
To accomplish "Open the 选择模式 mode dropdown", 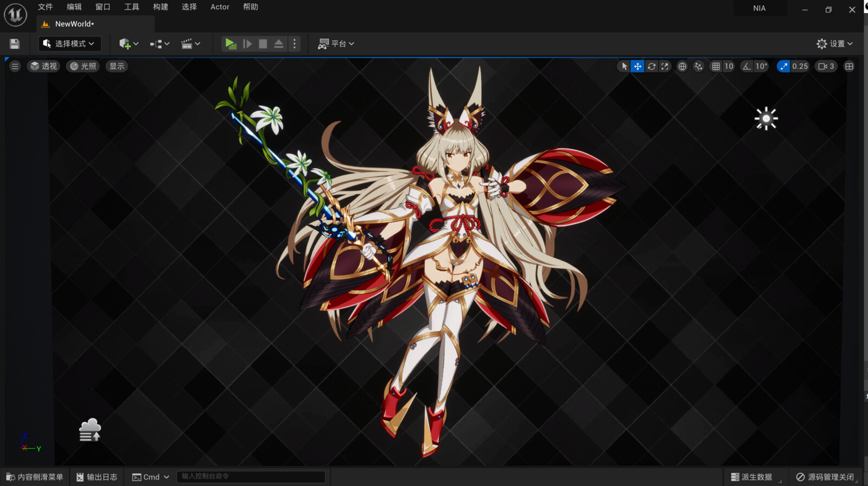I will tap(69, 44).
